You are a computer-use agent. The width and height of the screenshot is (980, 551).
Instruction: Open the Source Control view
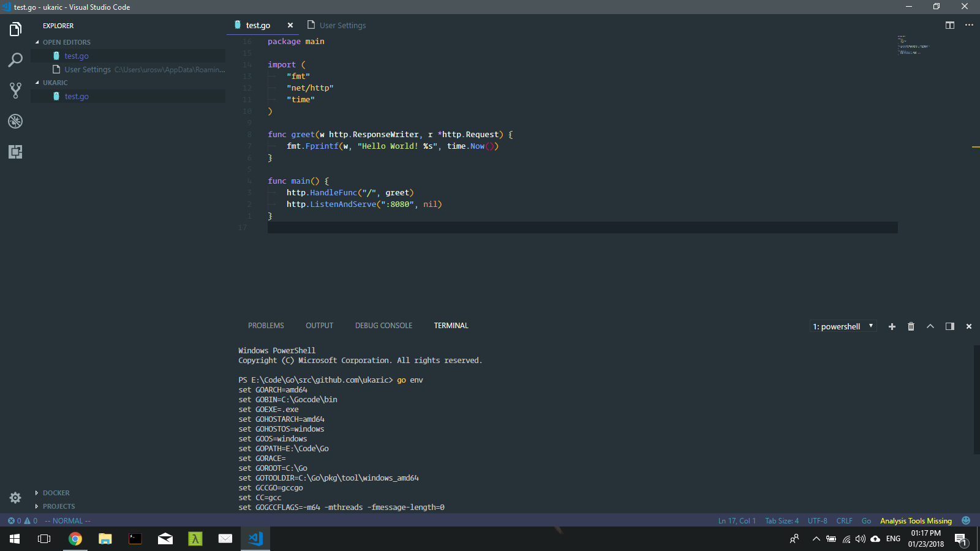tap(15, 90)
